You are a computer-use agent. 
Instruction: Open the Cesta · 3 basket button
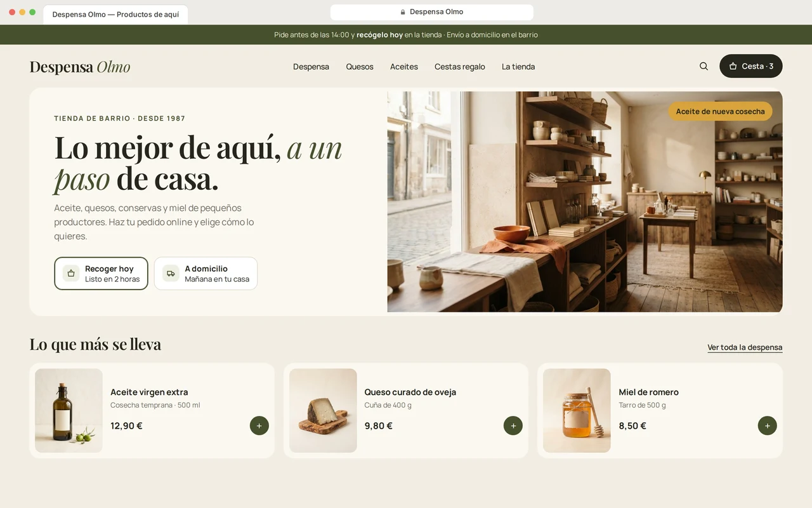tap(751, 66)
